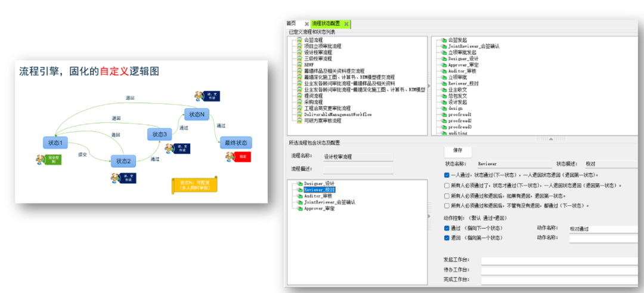Click the 状态1 node in the flow diagram
The width and height of the screenshot is (644, 293).
tap(55, 143)
